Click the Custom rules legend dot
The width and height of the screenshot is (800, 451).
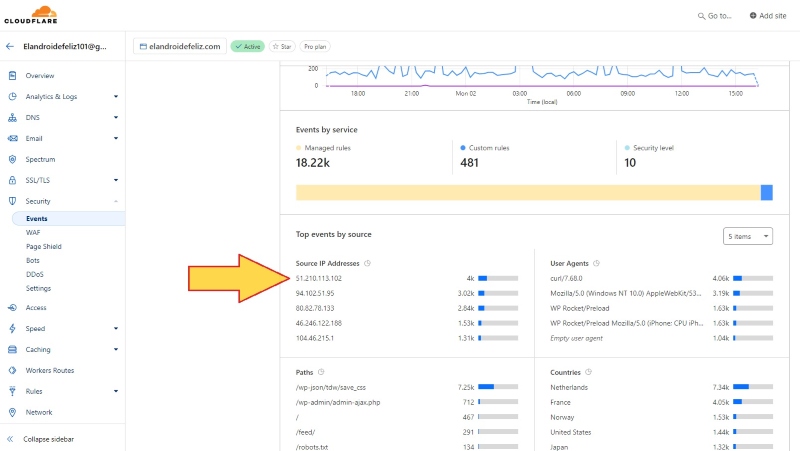(x=463, y=148)
